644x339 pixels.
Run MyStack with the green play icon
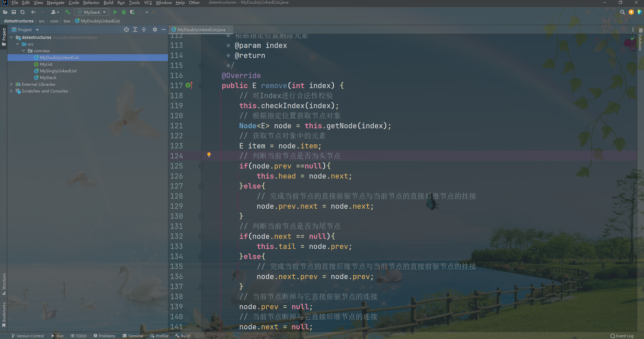115,12
